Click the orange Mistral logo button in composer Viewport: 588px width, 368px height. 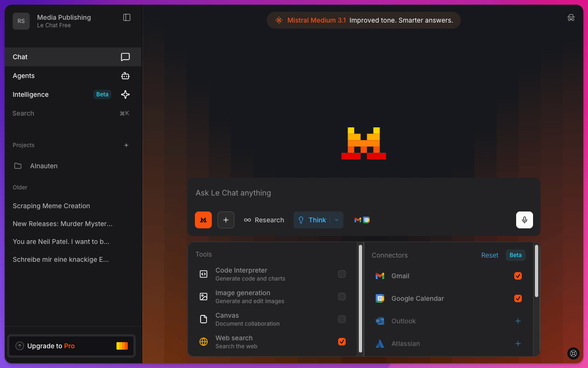(x=203, y=220)
